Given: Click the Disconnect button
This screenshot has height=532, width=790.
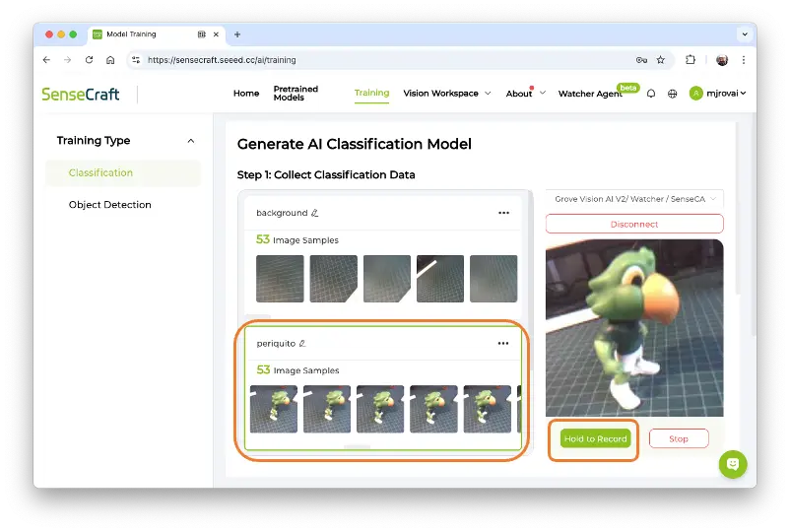Looking at the screenshot, I should click(x=634, y=224).
